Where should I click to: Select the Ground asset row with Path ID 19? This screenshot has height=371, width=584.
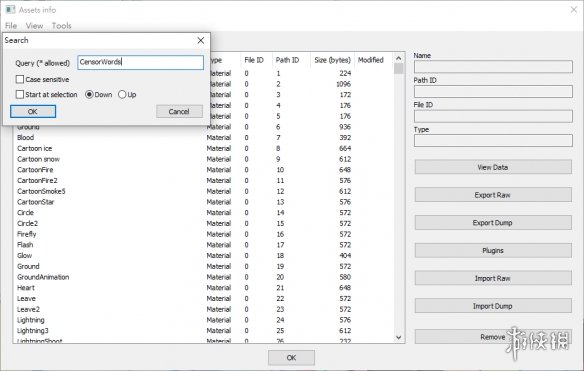(x=203, y=266)
